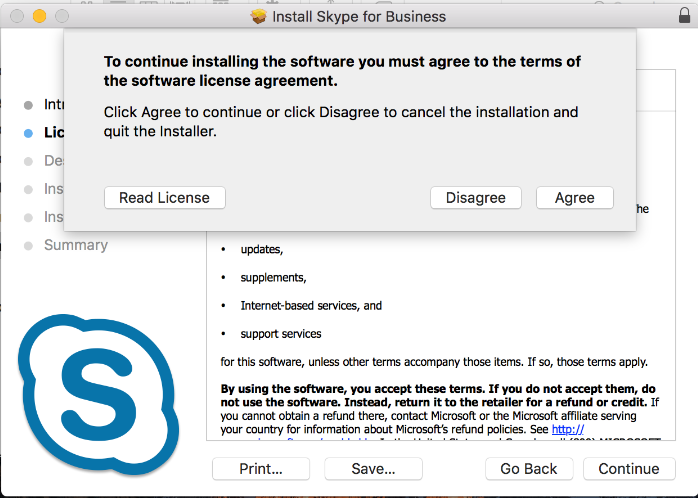
Task: Click the yellow minimize window button
Action: click(x=40, y=16)
